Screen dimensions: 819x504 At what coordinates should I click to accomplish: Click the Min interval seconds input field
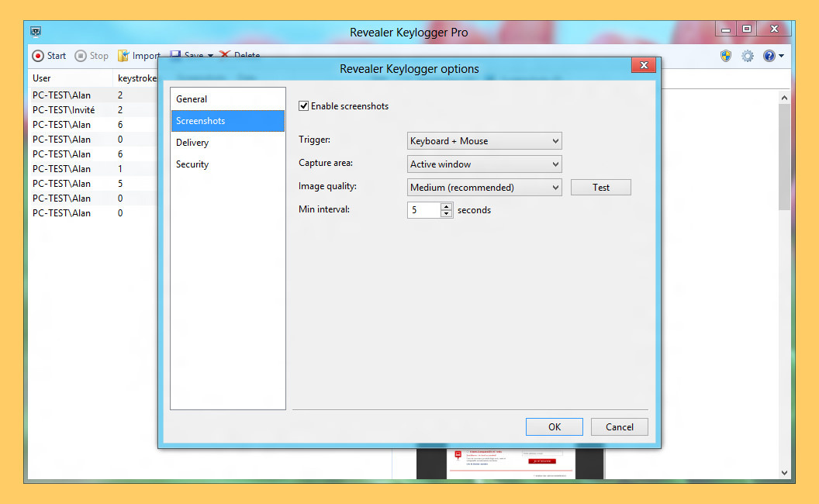coord(423,210)
